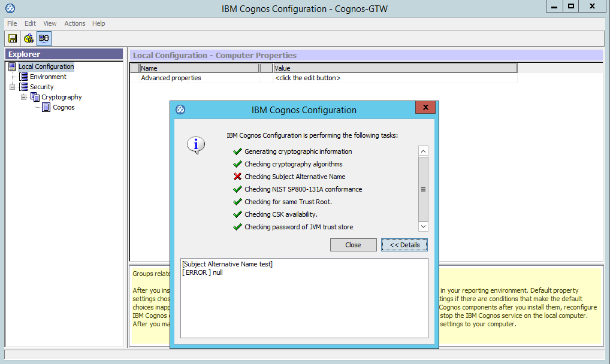Click the Close button in the dialog
610x364 pixels.
click(354, 245)
